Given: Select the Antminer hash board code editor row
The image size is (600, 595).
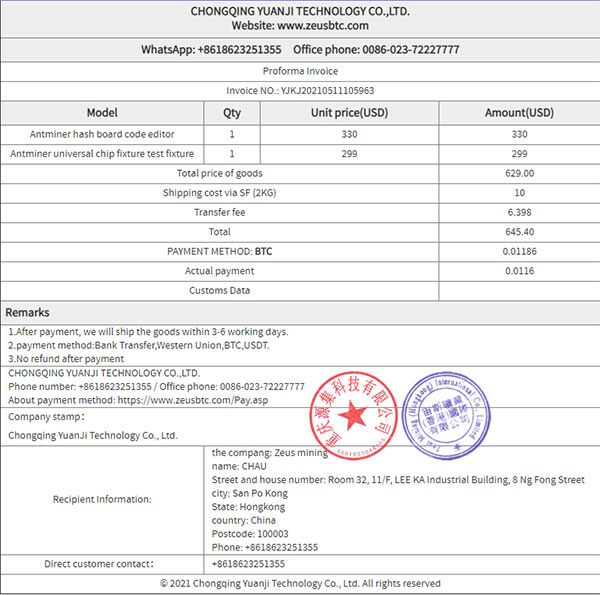Looking at the screenshot, I should pos(102,134).
